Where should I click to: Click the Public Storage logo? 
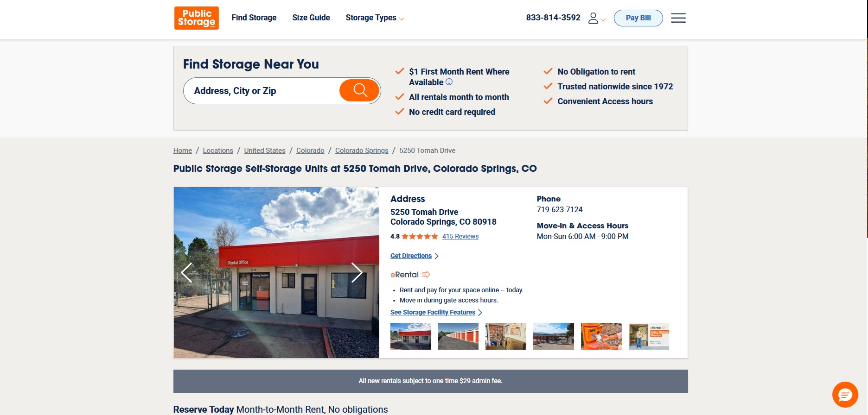[196, 18]
